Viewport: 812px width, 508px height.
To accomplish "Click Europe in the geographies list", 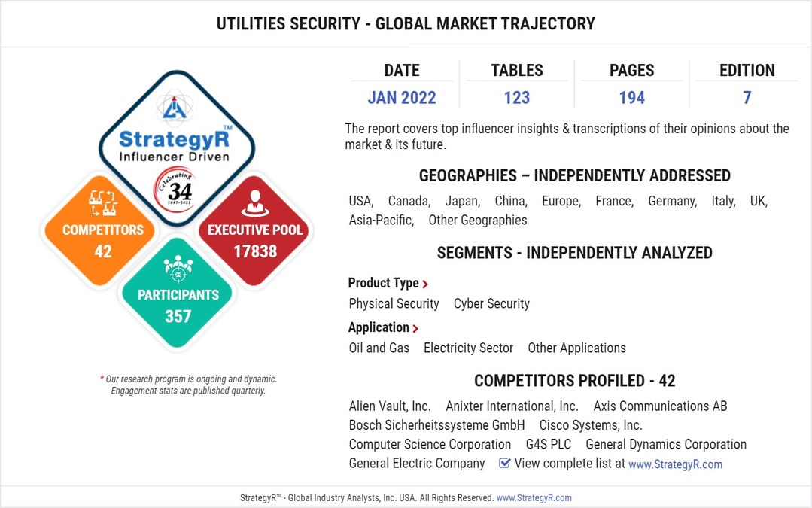I will [x=561, y=201].
